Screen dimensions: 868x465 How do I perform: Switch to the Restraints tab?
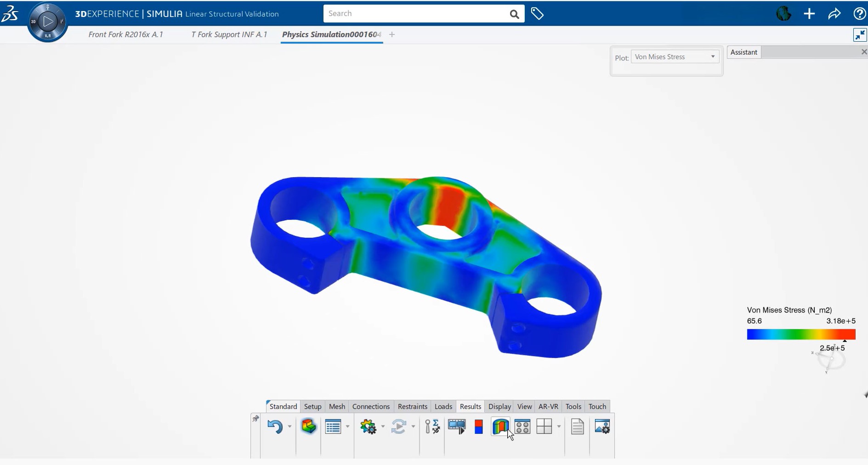pyautogui.click(x=413, y=406)
